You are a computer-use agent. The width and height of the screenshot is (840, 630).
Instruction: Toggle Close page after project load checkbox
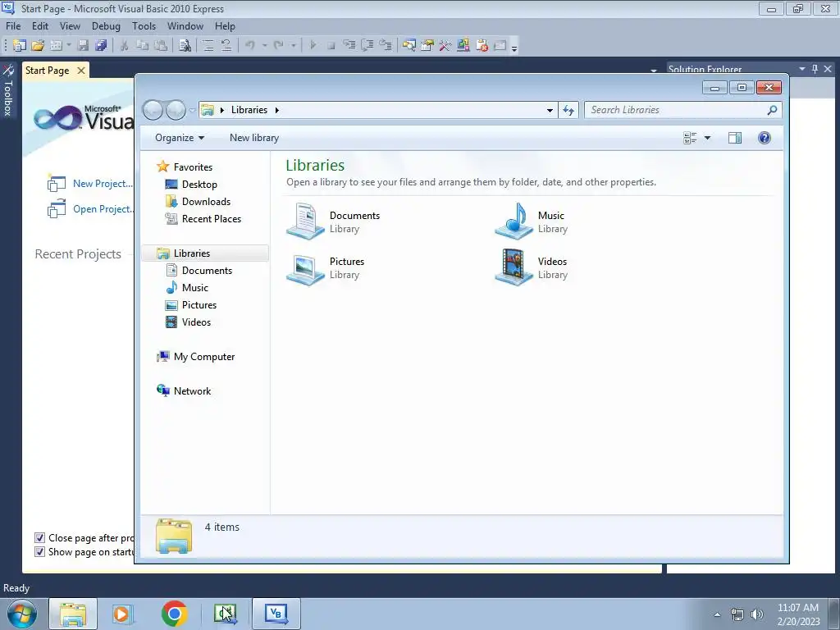pyautogui.click(x=39, y=537)
